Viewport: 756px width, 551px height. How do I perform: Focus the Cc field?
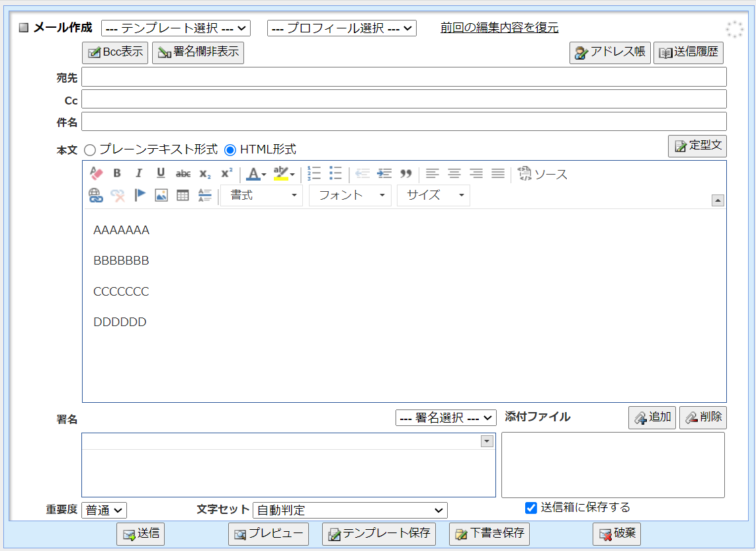(x=404, y=99)
